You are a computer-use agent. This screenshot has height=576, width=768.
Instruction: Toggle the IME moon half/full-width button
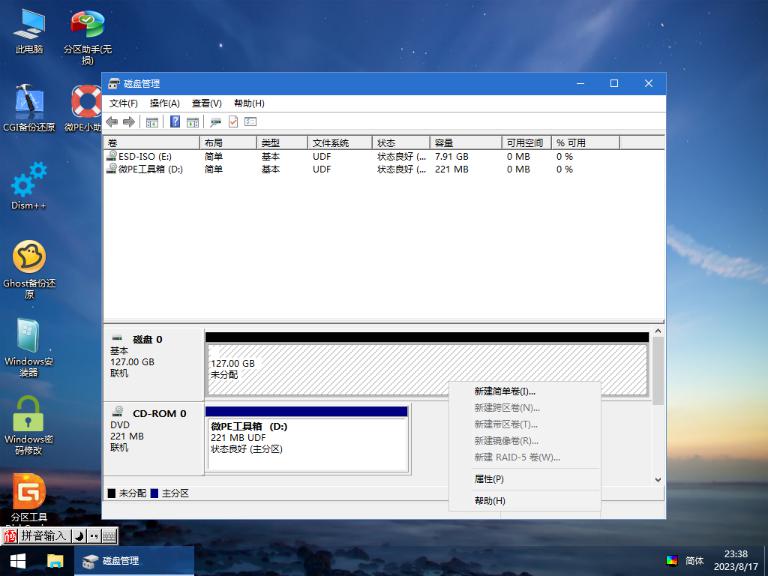(x=79, y=536)
